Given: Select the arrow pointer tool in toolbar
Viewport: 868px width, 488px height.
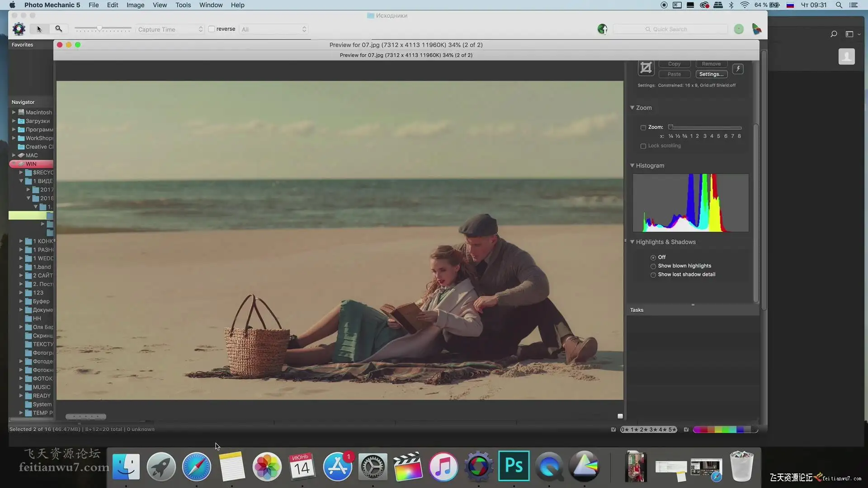Looking at the screenshot, I should click(39, 29).
